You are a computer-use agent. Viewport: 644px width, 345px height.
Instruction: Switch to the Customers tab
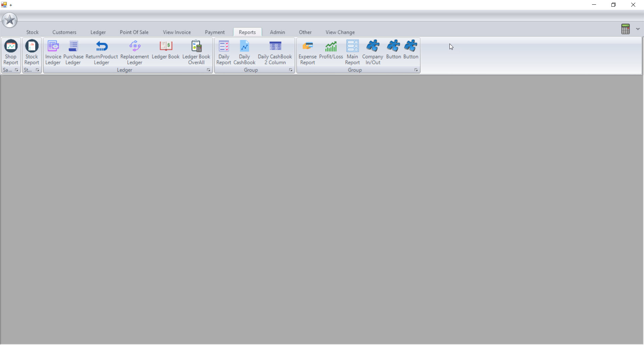pos(64,32)
